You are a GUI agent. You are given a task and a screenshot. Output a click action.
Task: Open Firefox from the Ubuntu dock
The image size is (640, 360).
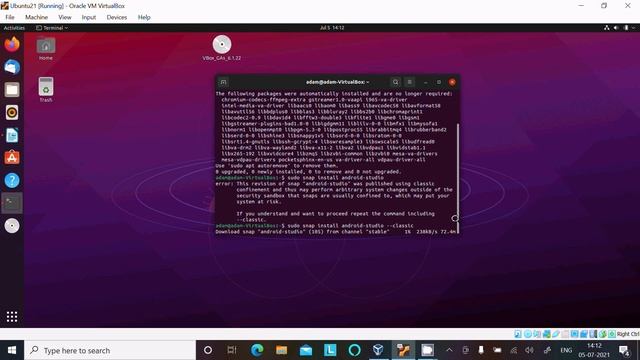pos(12,44)
